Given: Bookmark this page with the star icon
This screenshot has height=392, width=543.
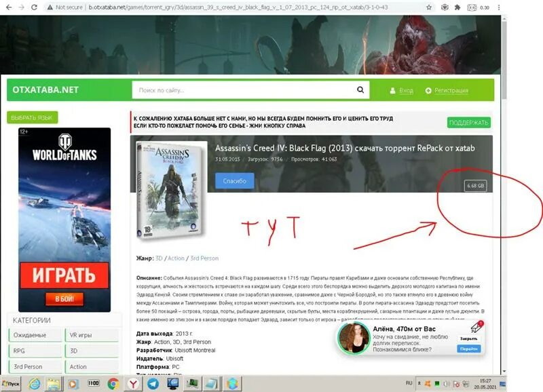Looking at the screenshot, I should click(429, 7).
